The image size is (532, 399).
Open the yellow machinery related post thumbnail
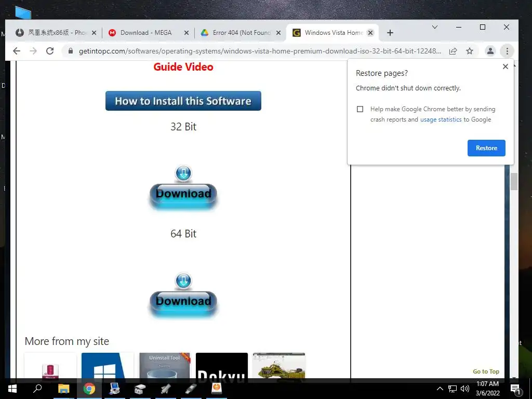279,365
